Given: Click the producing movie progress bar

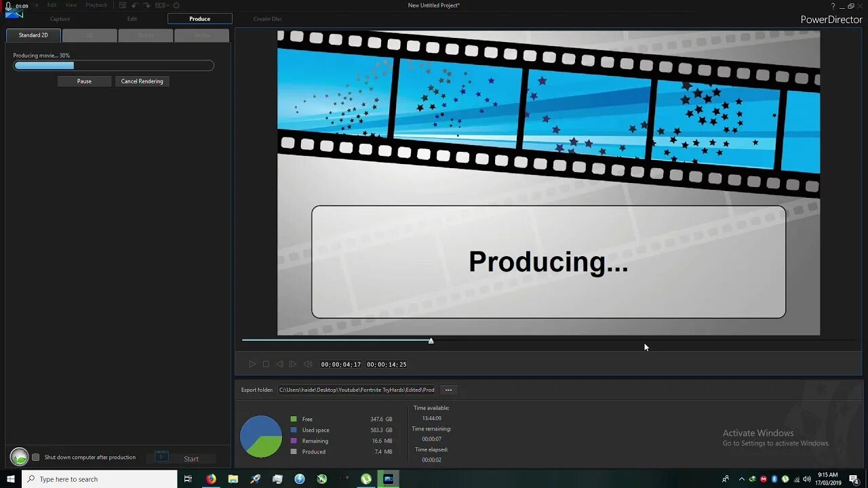Looking at the screenshot, I should click(x=113, y=66).
